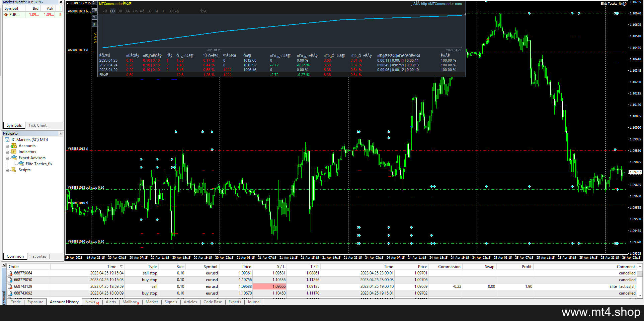The image size is (644, 321).
Task: Select the Elite Tactics_fix expert advisor
Action: click(x=39, y=164)
